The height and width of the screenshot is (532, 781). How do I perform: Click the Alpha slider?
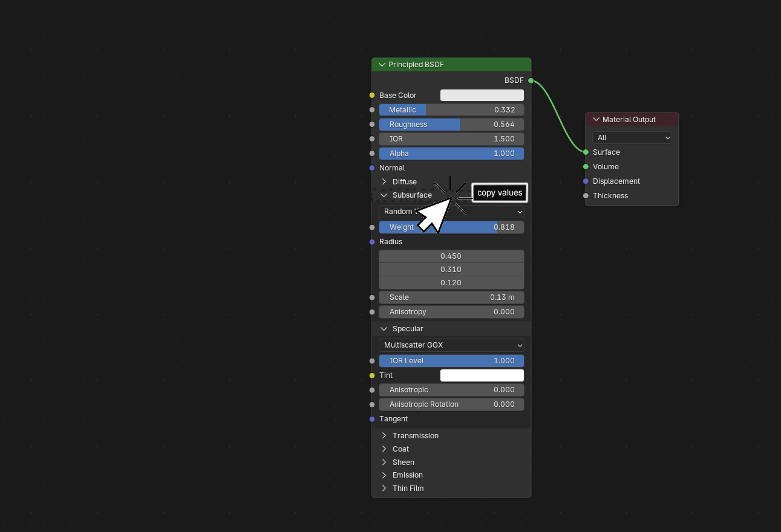pyautogui.click(x=451, y=154)
